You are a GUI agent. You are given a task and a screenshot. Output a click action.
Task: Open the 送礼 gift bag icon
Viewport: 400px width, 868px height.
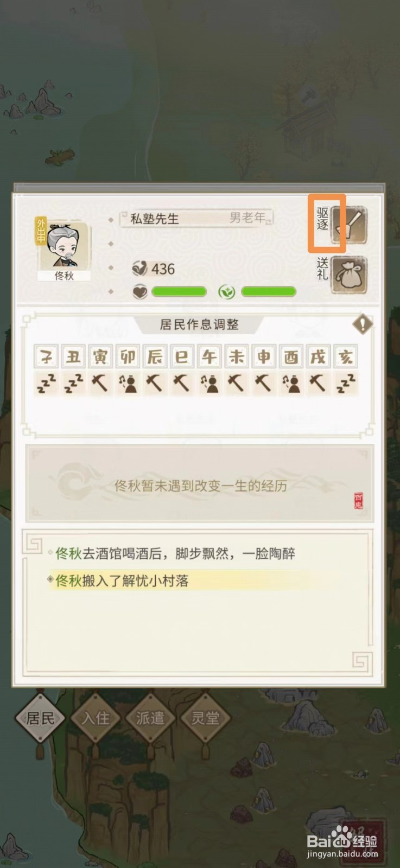pos(349,275)
